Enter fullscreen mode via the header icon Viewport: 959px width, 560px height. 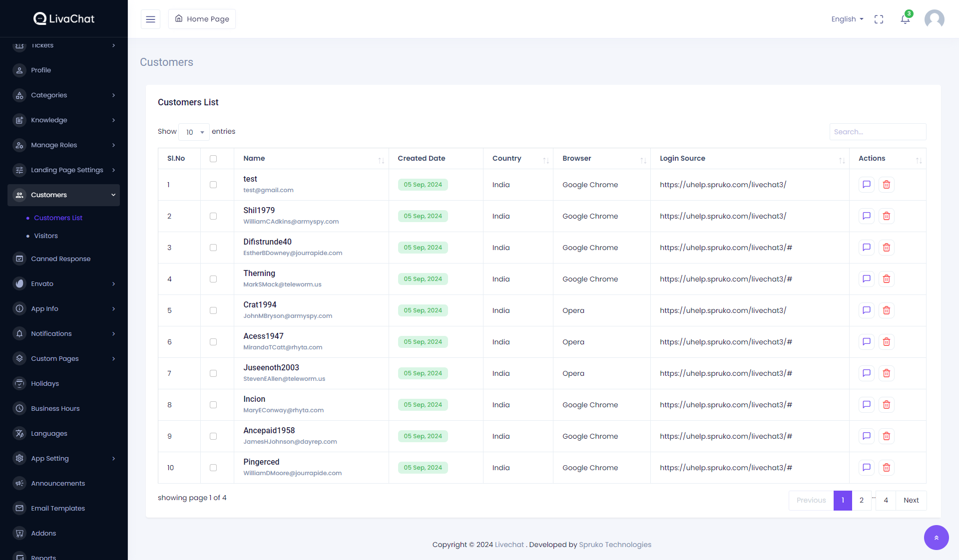tap(879, 19)
